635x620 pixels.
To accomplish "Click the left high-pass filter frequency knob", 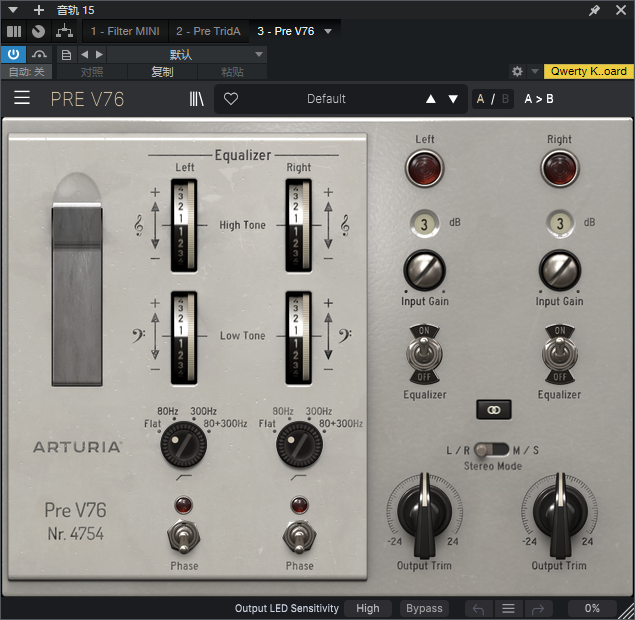I will pyautogui.click(x=184, y=445).
